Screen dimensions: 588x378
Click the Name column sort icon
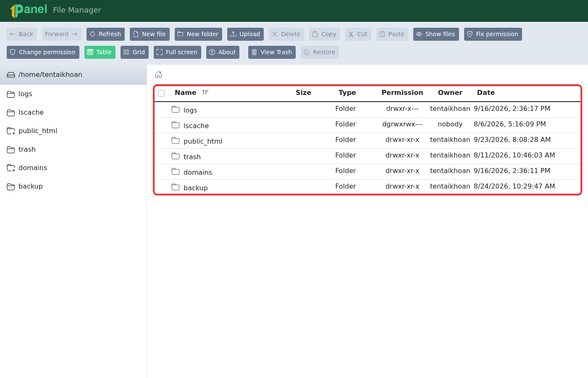(205, 92)
